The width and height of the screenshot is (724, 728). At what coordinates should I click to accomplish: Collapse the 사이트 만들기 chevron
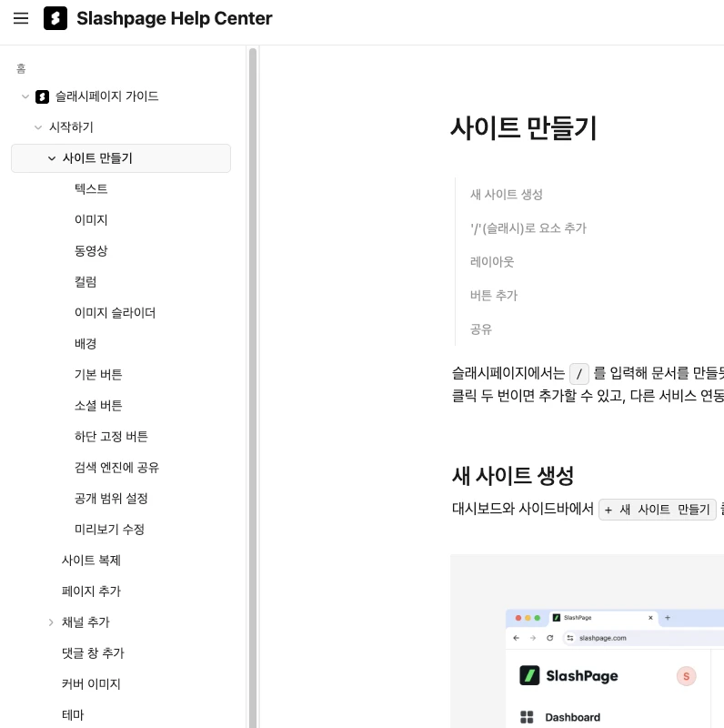52,158
